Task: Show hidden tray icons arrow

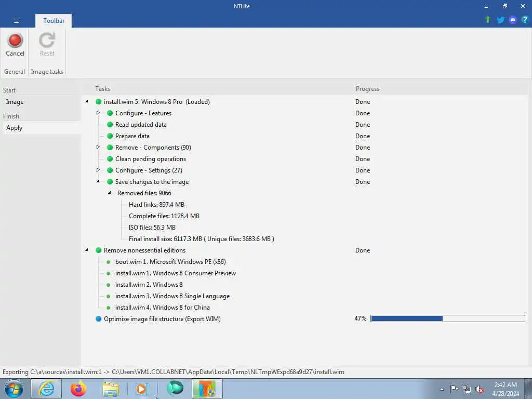Action: (442, 389)
